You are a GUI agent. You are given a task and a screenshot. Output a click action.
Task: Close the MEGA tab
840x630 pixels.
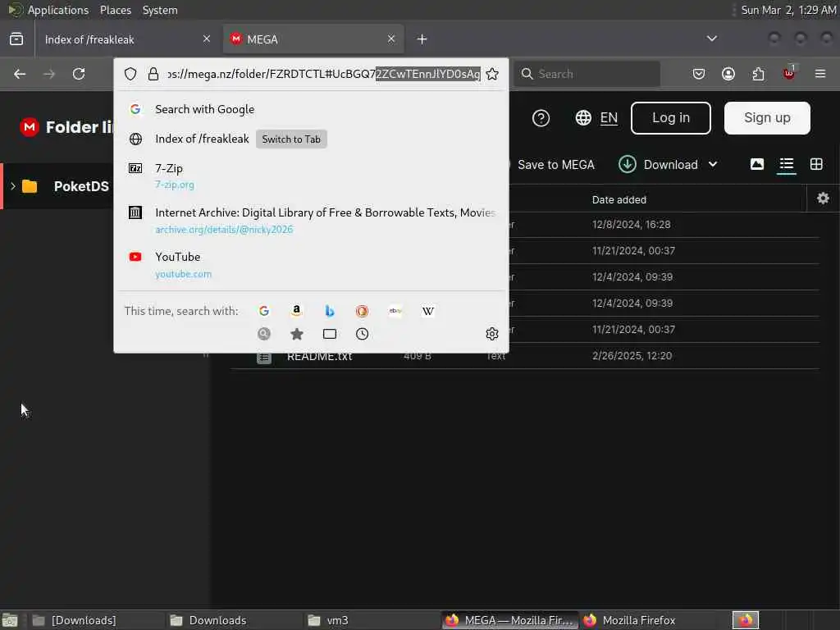click(x=391, y=39)
